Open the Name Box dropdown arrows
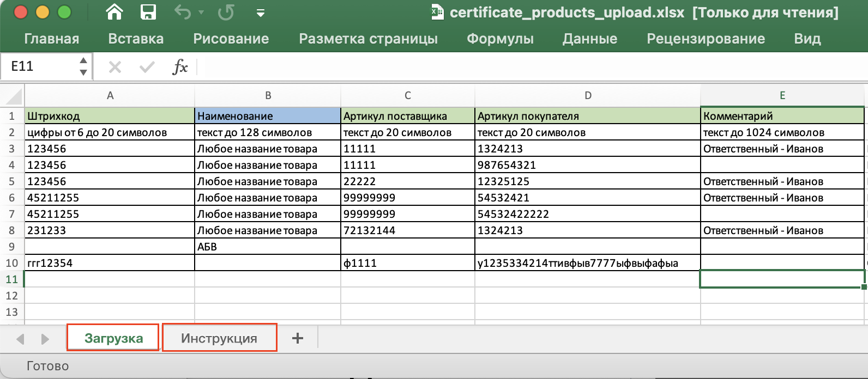Viewport: 868px width, 379px height. click(83, 66)
